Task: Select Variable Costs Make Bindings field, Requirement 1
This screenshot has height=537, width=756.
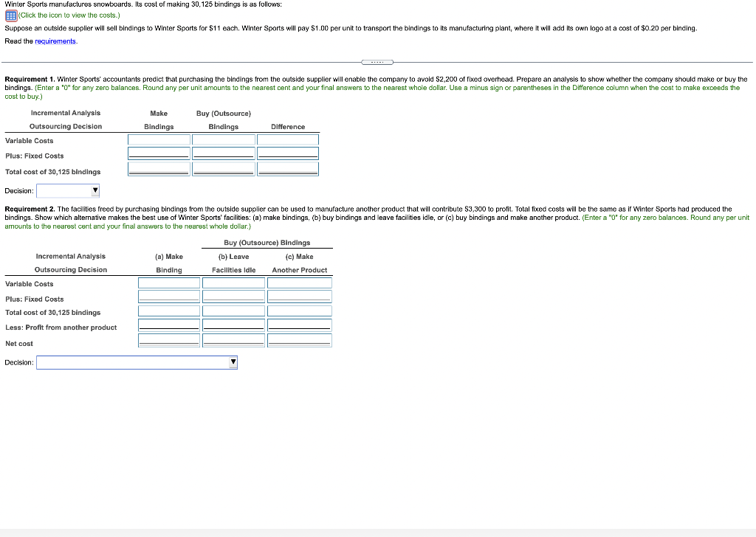Action: coord(159,139)
